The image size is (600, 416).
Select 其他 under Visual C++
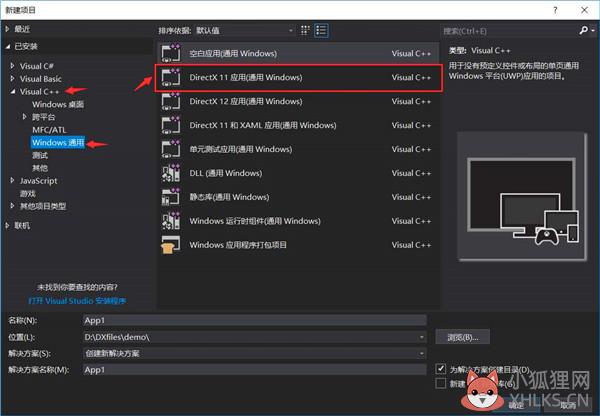pyautogui.click(x=40, y=168)
